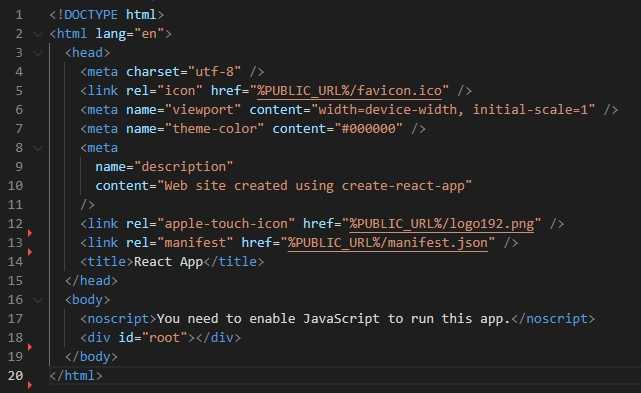Collapse the body section fold chevron

pyautogui.click(x=38, y=300)
